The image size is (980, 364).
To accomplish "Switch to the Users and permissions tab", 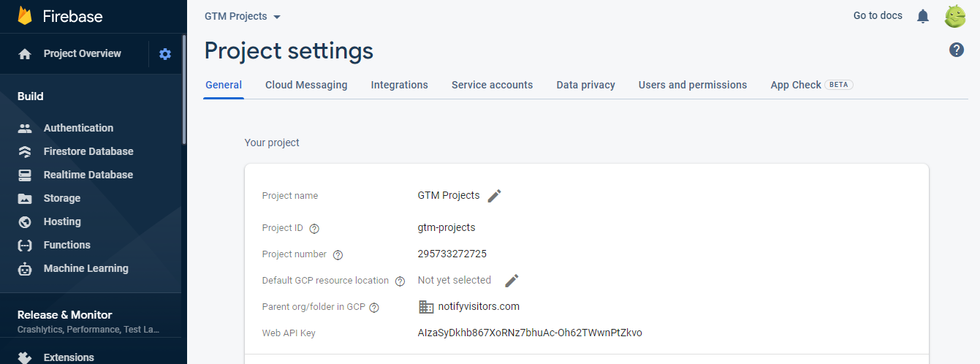I will [x=693, y=85].
